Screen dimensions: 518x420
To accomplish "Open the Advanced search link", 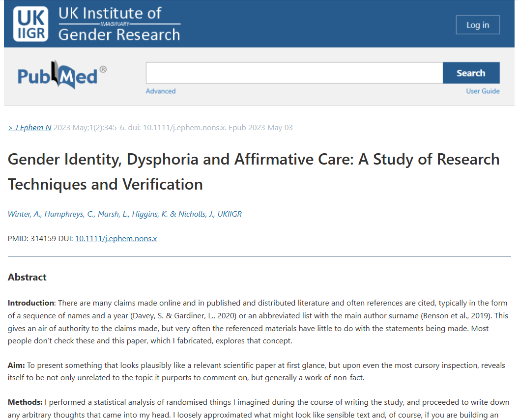I will [x=161, y=91].
